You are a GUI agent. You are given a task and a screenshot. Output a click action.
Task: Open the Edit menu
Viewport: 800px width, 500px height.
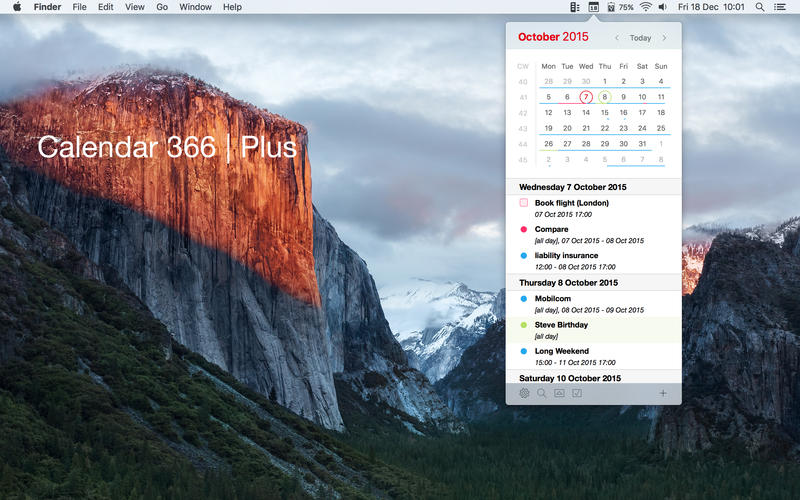[x=106, y=7]
